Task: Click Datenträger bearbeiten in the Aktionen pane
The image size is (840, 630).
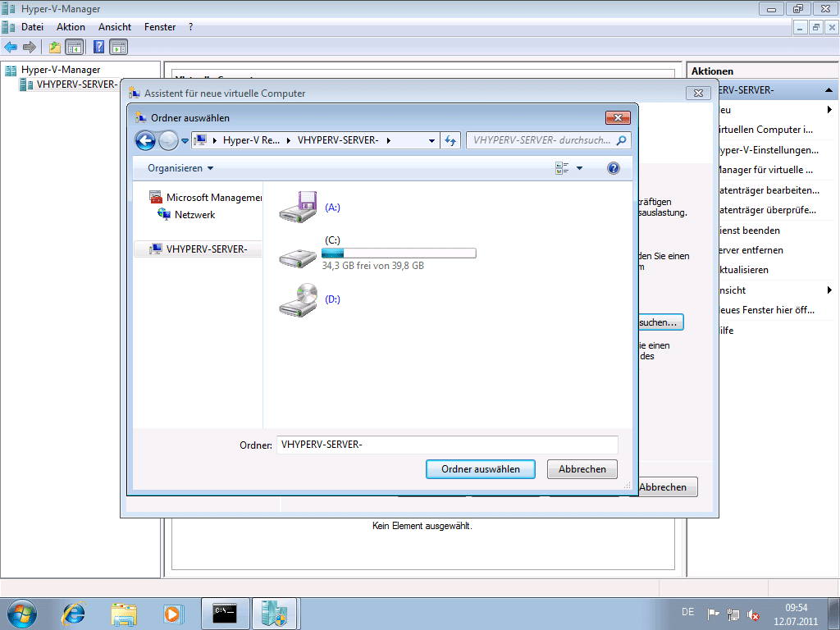Action: click(769, 190)
